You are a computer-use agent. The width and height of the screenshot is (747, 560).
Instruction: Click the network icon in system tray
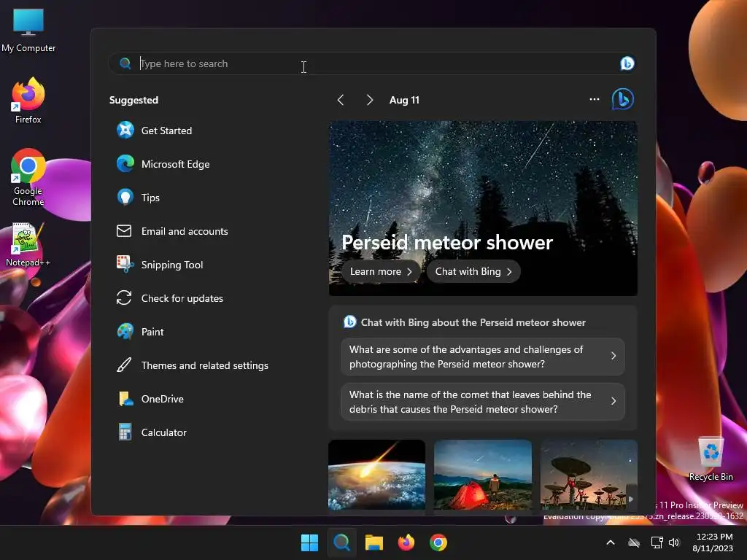tap(657, 542)
